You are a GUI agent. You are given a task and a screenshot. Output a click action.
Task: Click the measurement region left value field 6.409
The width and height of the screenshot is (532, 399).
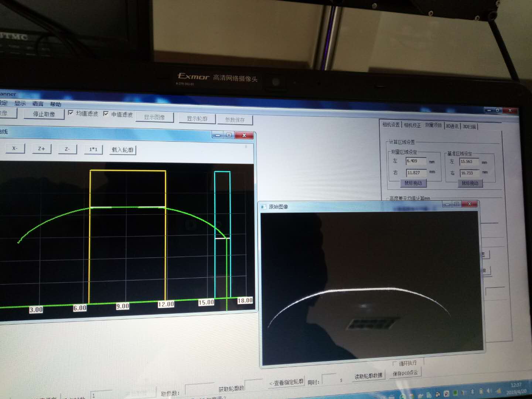point(416,161)
